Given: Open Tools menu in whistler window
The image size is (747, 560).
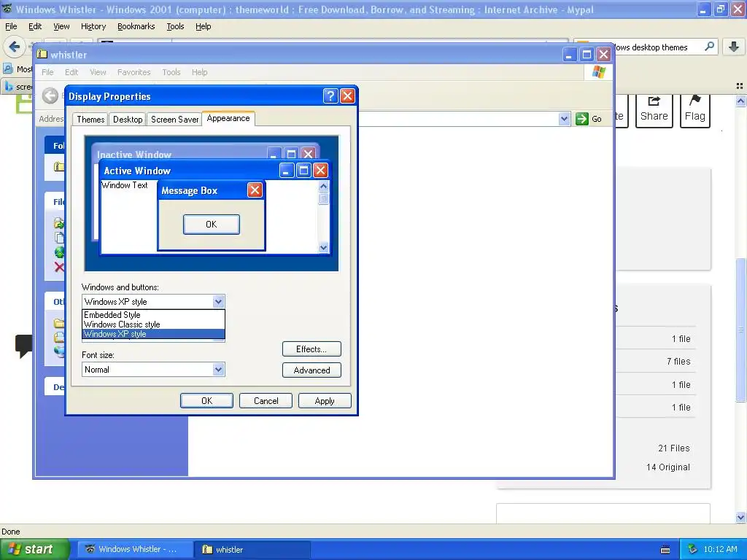Looking at the screenshot, I should coord(171,72).
